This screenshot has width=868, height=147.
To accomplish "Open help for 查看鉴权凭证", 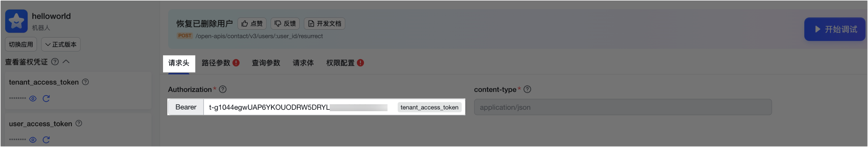I will 55,62.
